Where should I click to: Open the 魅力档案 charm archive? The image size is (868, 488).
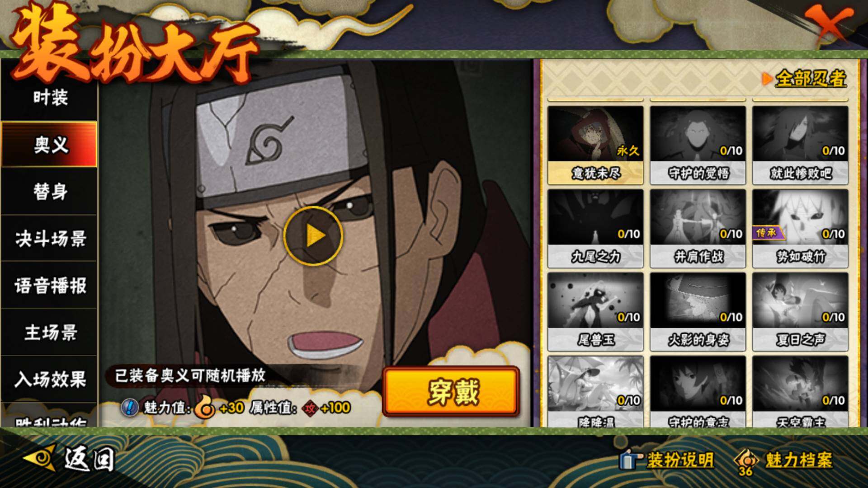click(783, 461)
